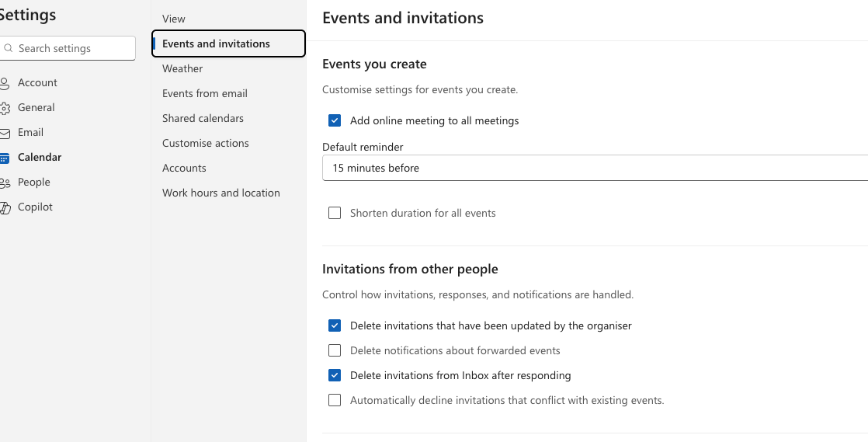The height and width of the screenshot is (442, 868).
Task: Open the Weather settings section
Action: 182,68
